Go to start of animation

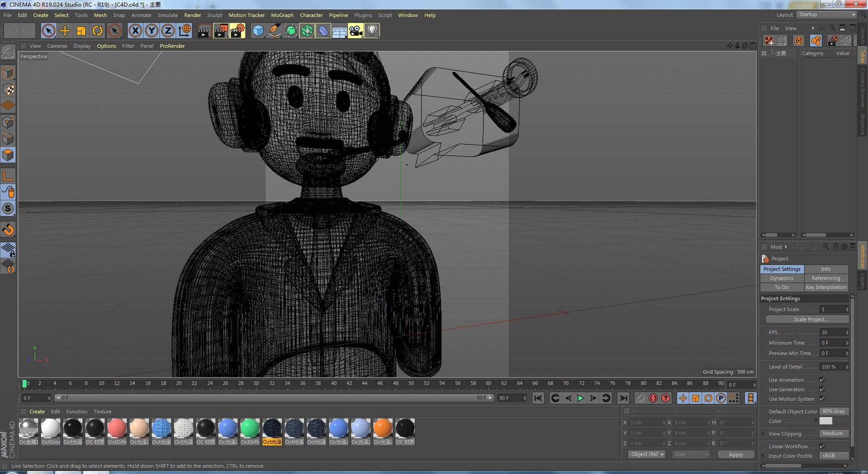point(538,398)
